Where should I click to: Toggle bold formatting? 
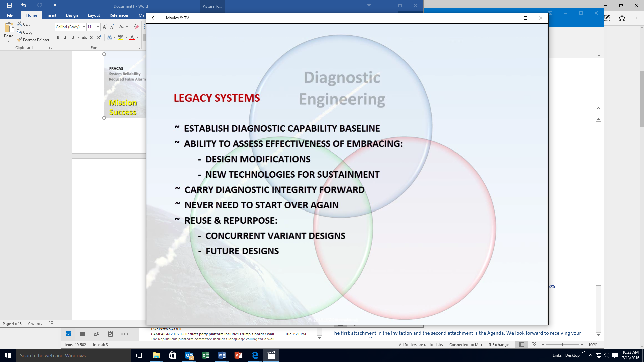click(x=58, y=37)
